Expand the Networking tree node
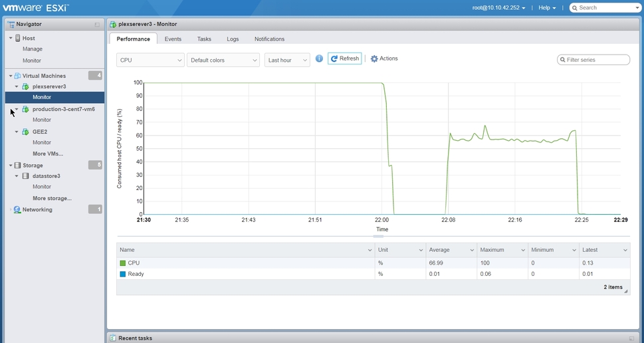Viewport: 644px width, 343px height. 11,209
